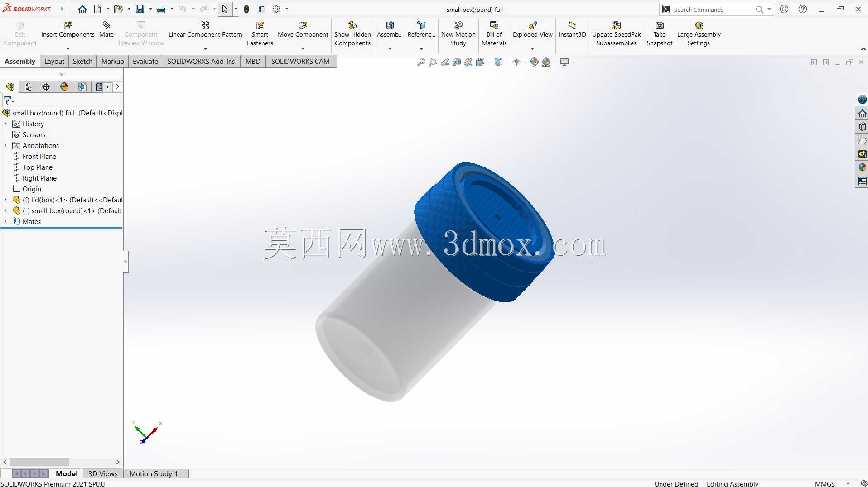Screen dimensions: 868x487
Task: Select Origin in the feature tree
Action: coord(32,189)
